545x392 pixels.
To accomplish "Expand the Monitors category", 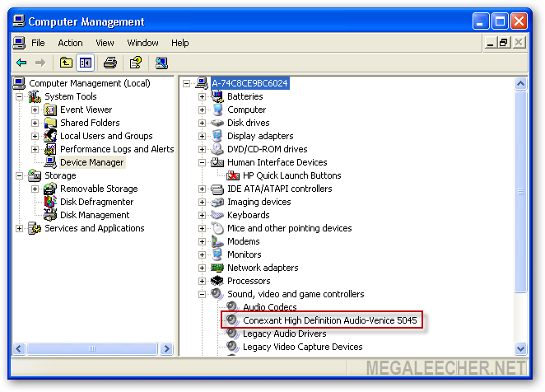I will (202, 254).
